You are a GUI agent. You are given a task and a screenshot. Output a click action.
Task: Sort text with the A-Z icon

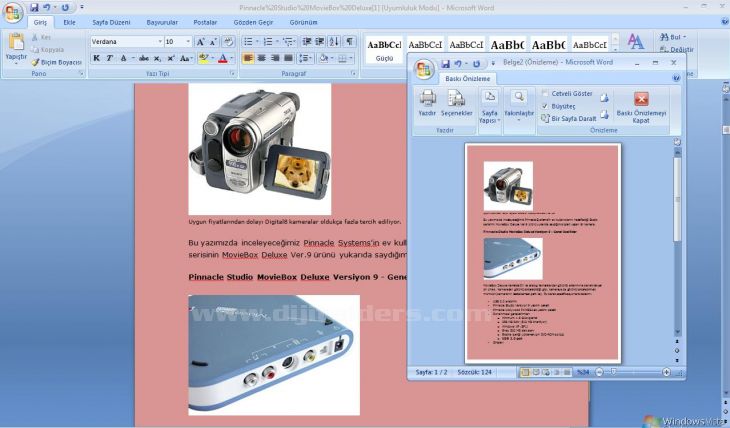tap(334, 42)
